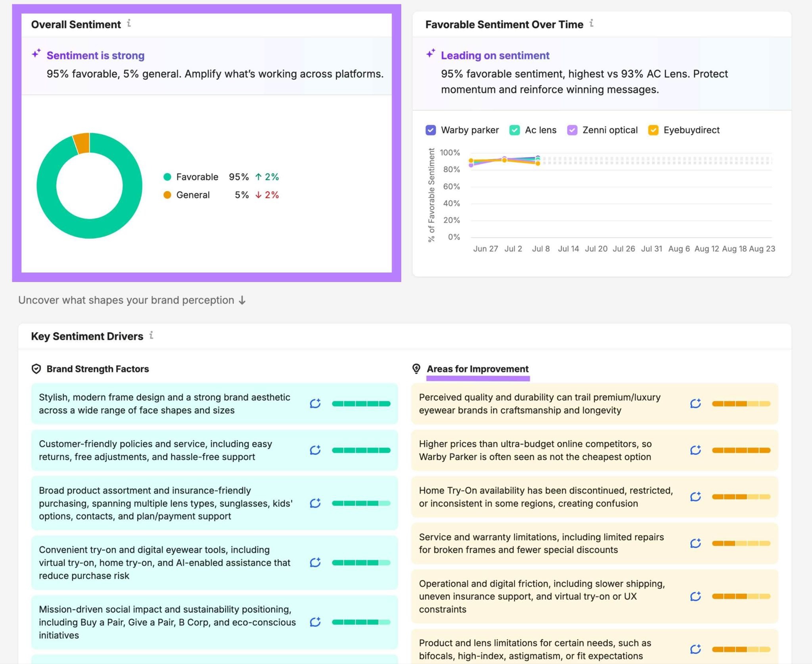Click the AI refresh icon for Perceived quality and durability
The width and height of the screenshot is (812, 664).
tap(695, 403)
